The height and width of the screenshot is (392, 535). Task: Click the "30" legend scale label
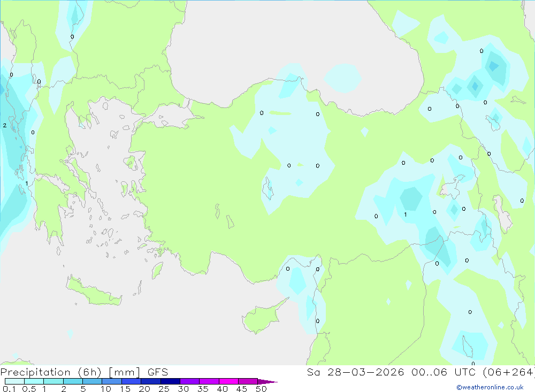click(x=183, y=389)
